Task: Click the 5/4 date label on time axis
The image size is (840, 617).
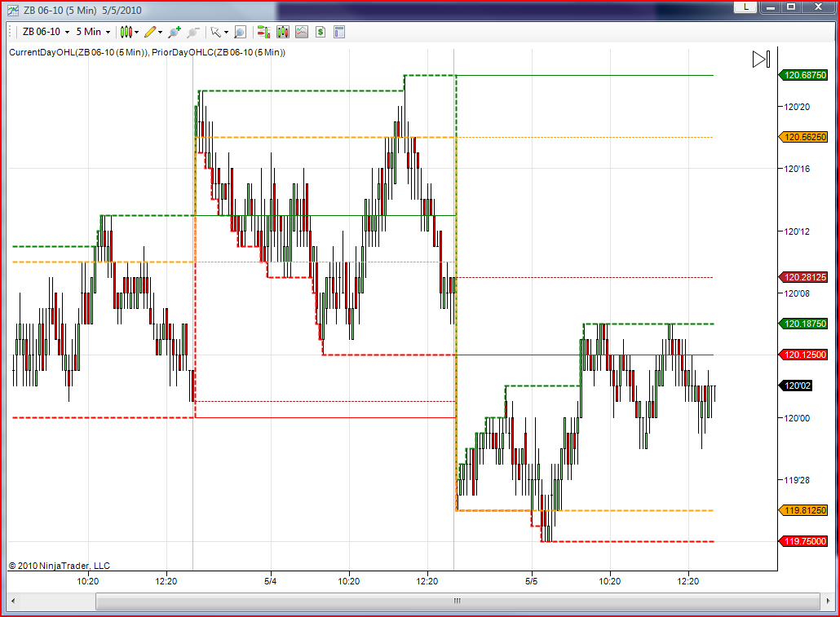Action: click(271, 581)
